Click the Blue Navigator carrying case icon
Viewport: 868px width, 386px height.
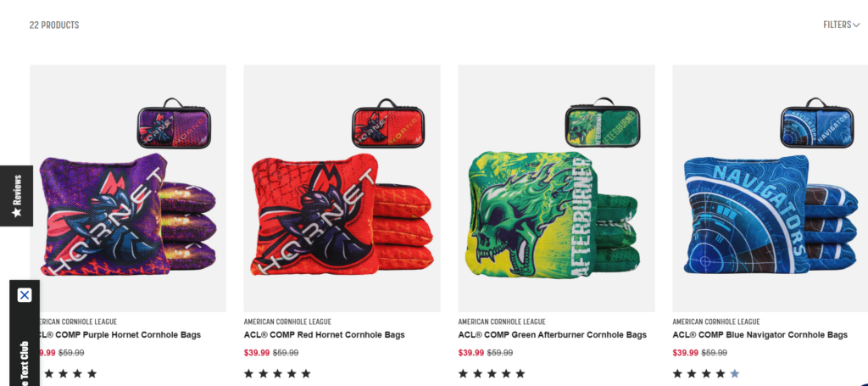pos(817,123)
